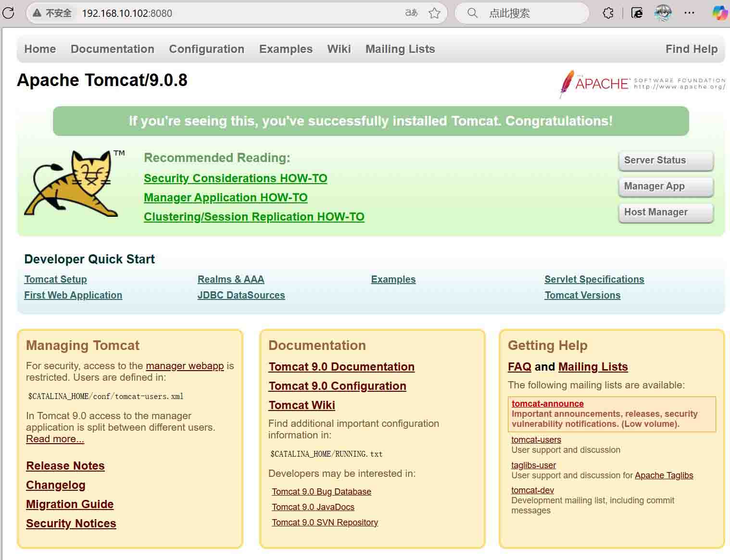Open the First Web Application link

pyautogui.click(x=73, y=295)
